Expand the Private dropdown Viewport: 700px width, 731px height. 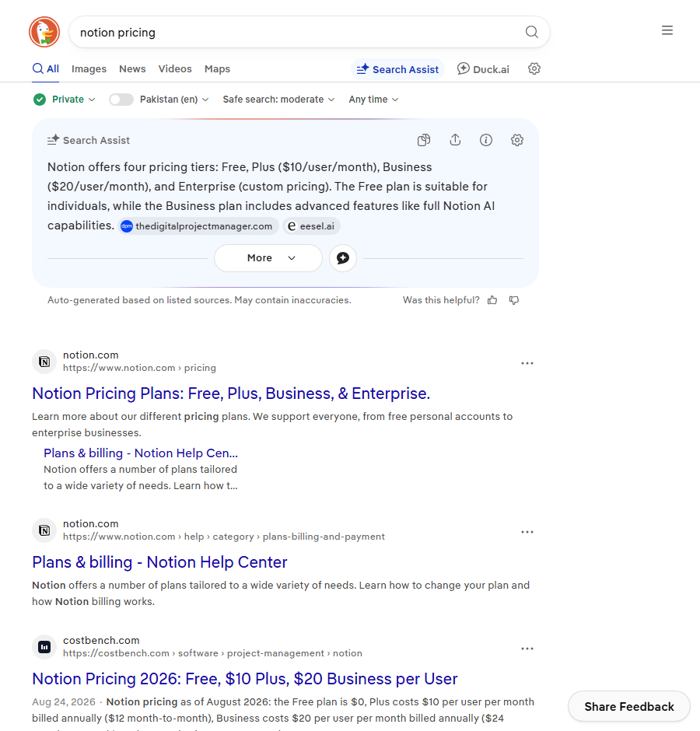(x=74, y=100)
